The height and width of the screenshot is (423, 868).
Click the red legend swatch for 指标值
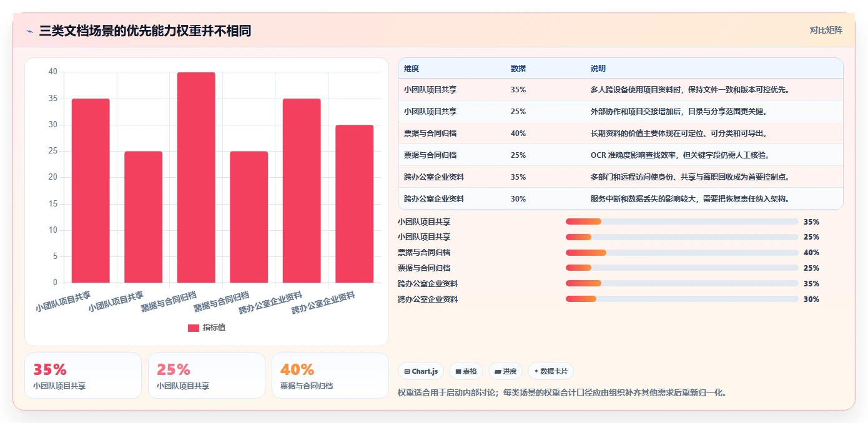194,328
